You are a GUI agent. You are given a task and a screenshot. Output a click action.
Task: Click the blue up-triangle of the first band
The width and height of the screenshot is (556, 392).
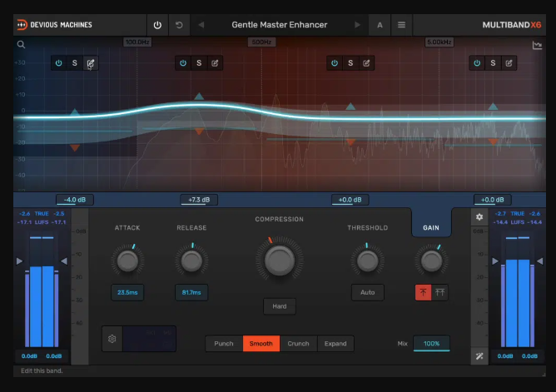point(74,112)
